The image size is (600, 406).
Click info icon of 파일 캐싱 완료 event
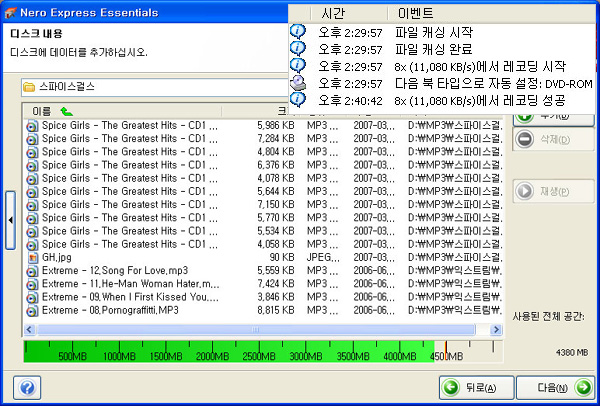298,49
